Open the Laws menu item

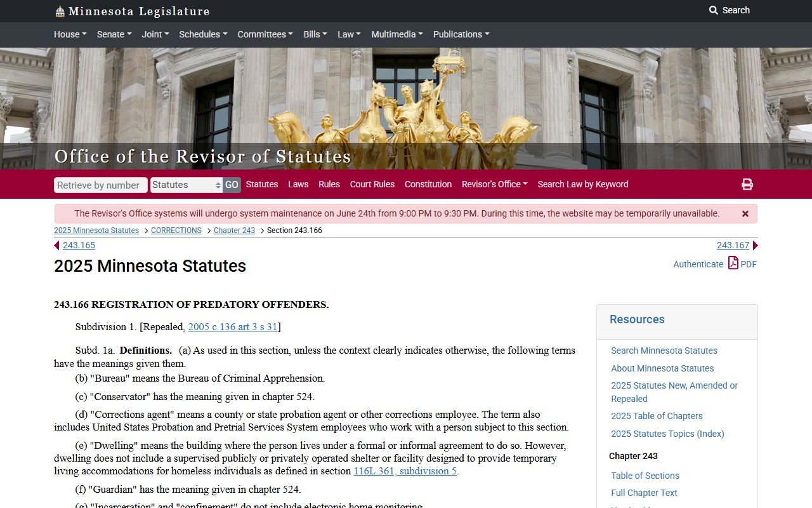pyautogui.click(x=298, y=184)
